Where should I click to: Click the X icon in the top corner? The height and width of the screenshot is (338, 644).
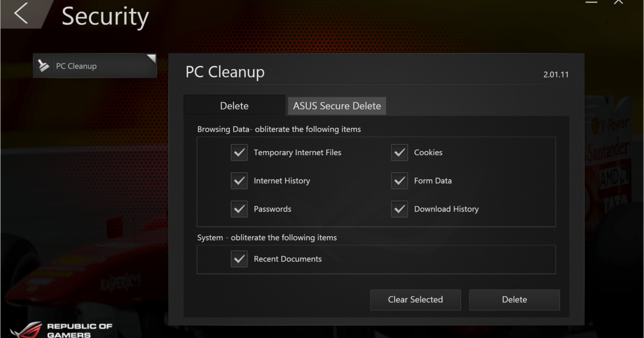coord(619,3)
